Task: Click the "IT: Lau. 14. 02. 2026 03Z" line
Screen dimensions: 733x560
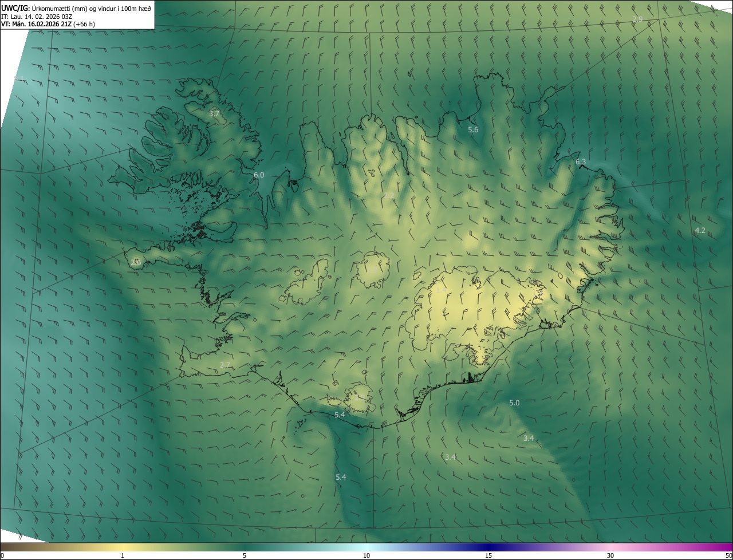Action: [x=37, y=17]
